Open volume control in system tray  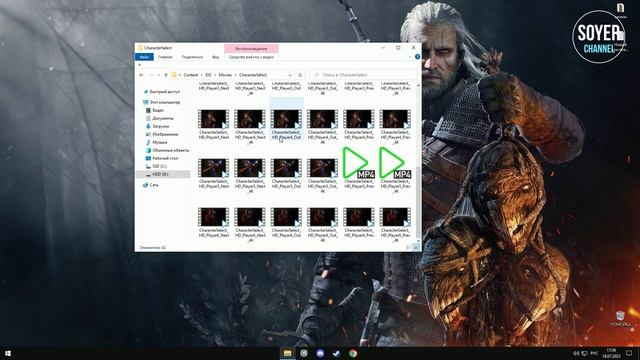[576, 353]
